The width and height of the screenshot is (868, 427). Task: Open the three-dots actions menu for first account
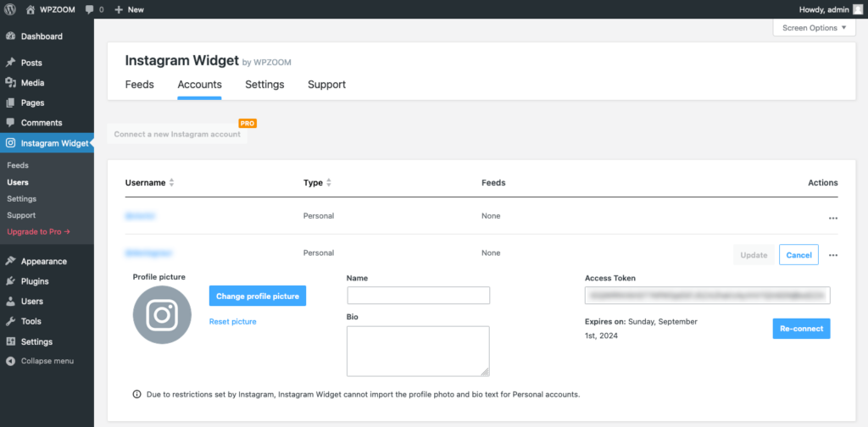coord(833,219)
